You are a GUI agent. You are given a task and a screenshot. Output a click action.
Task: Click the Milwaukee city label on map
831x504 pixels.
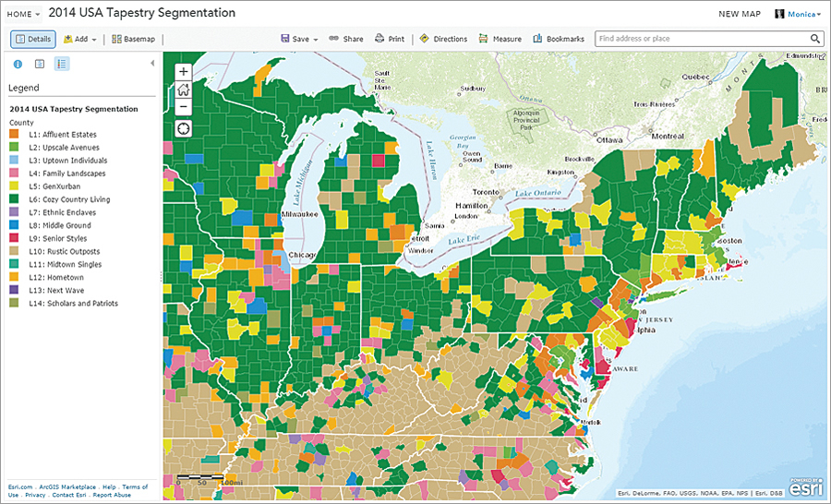coord(299,214)
